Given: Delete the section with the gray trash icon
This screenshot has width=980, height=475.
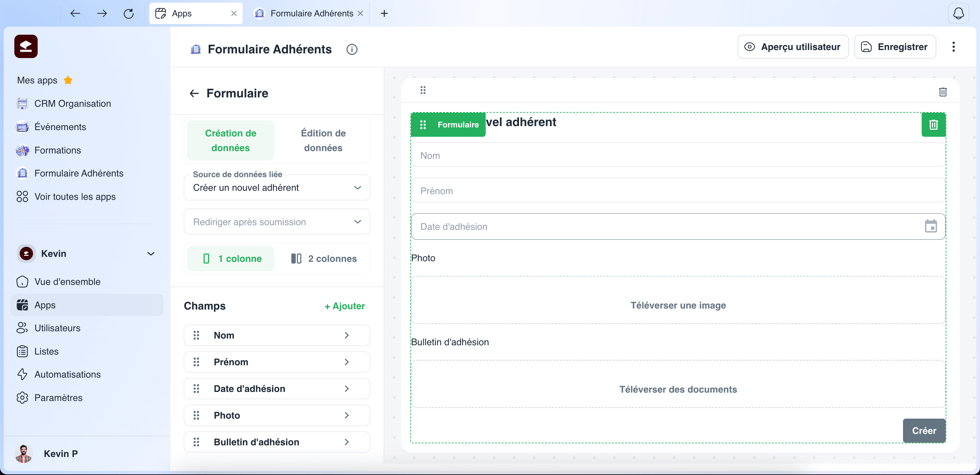Looking at the screenshot, I should [x=943, y=92].
